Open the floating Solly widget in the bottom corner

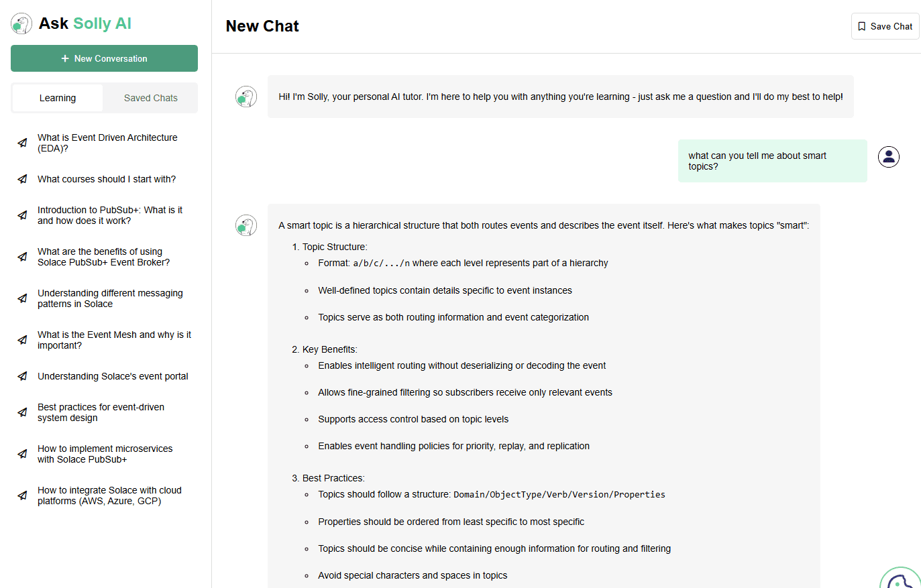[901, 578]
